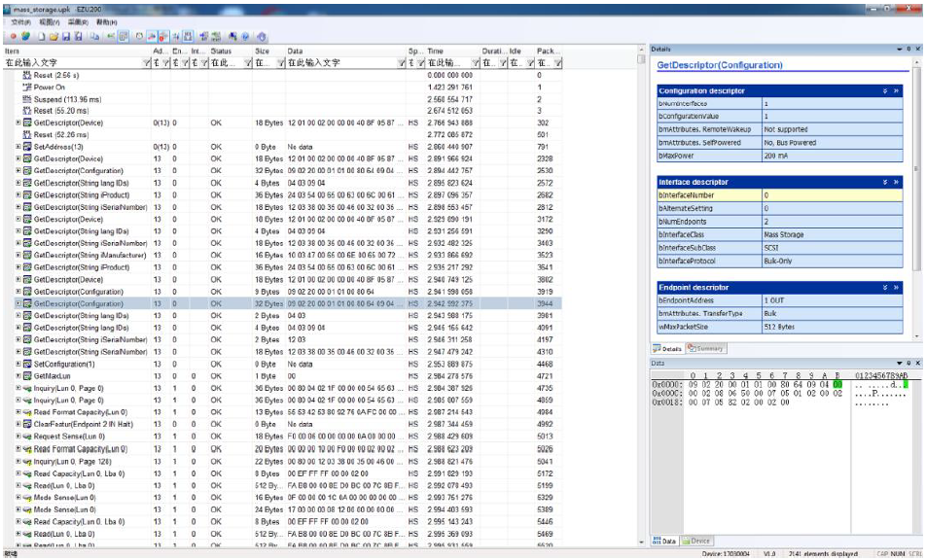Toggle the Details panel pin button
The width and height of the screenshot is (926, 560).
click(908, 49)
